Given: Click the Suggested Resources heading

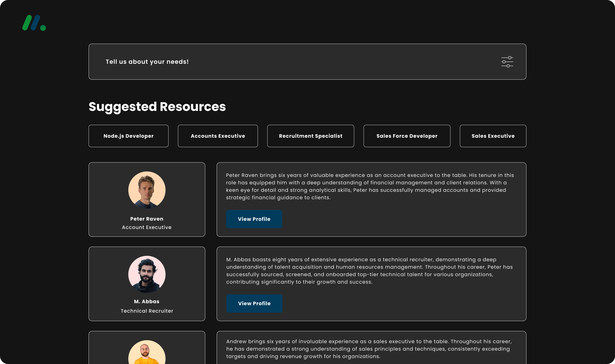Looking at the screenshot, I should 157,107.
